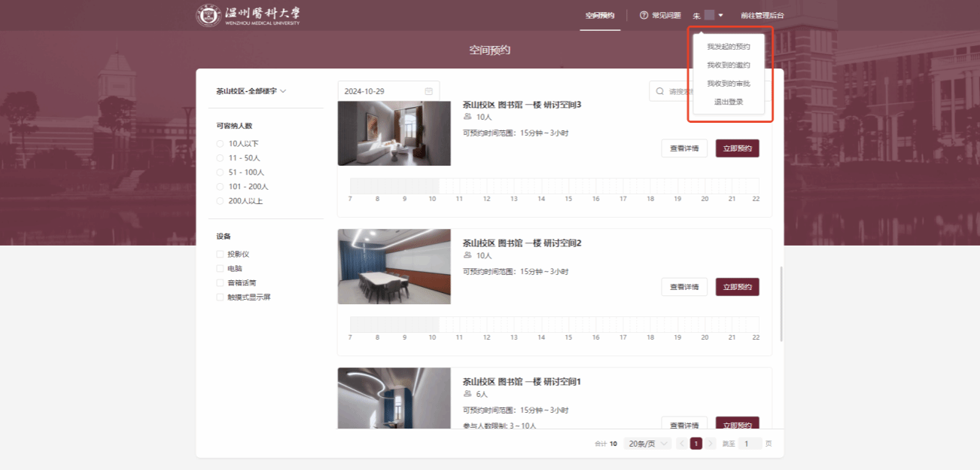
Task: Open the 2024-10-29 date picker
Action: pos(388,91)
